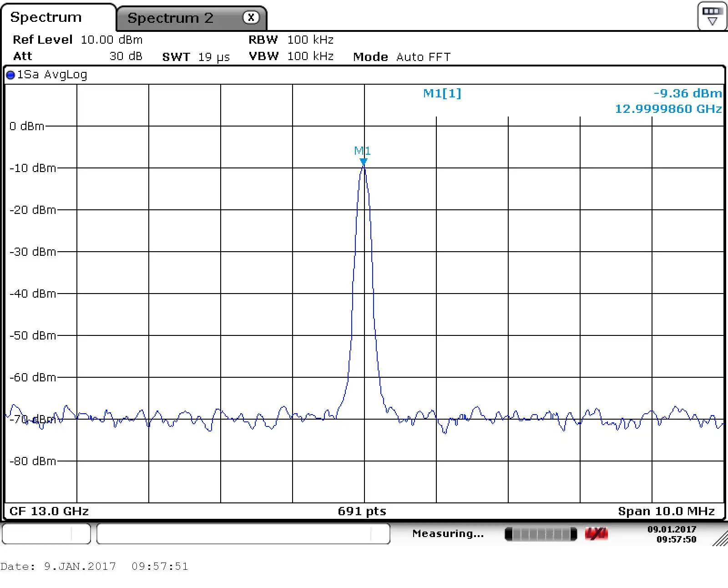Click the RBW 100 kHz setting
This screenshot has width=728, height=588.
pos(291,40)
